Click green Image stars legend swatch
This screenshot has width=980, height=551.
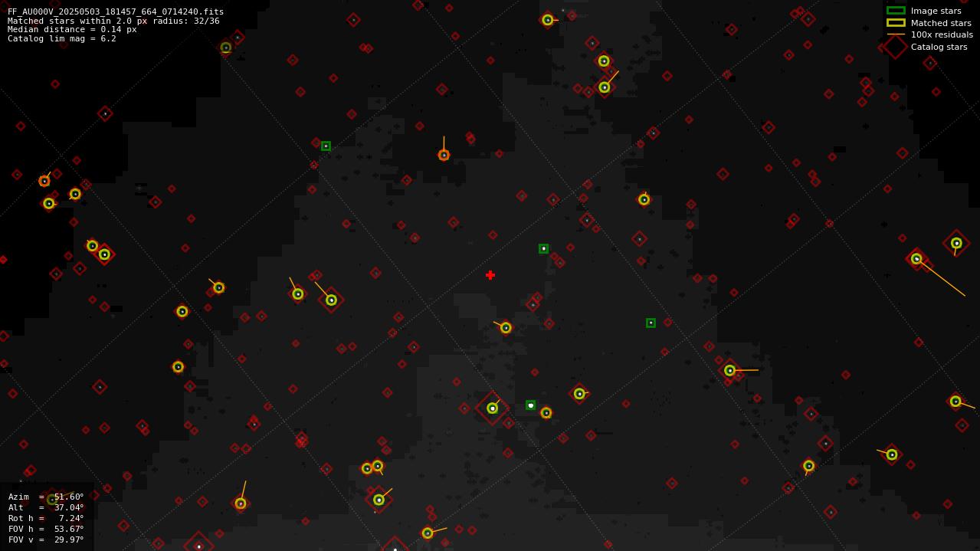pyautogui.click(x=896, y=11)
